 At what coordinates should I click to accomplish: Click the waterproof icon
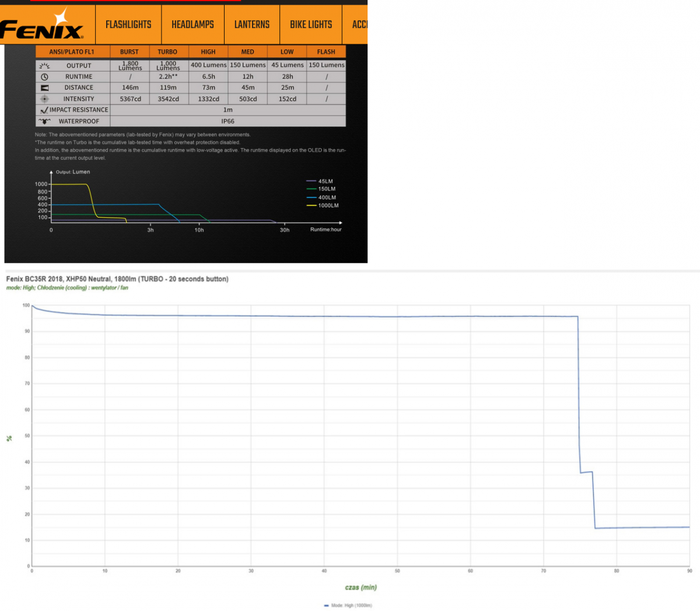[44, 121]
